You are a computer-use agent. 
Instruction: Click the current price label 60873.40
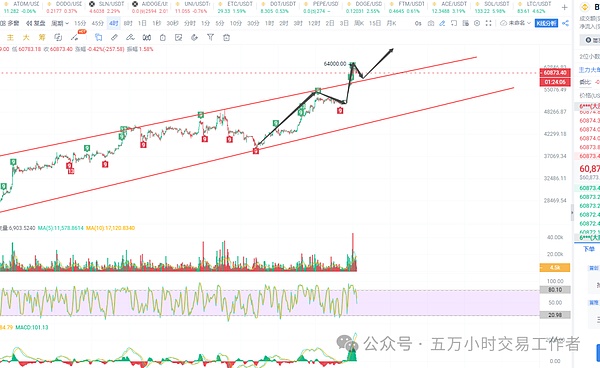[x=555, y=73]
